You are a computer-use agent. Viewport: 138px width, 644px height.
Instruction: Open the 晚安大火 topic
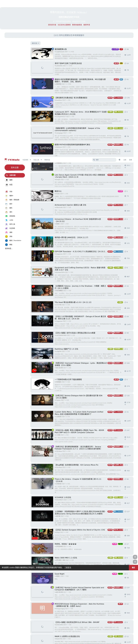(x=58, y=191)
